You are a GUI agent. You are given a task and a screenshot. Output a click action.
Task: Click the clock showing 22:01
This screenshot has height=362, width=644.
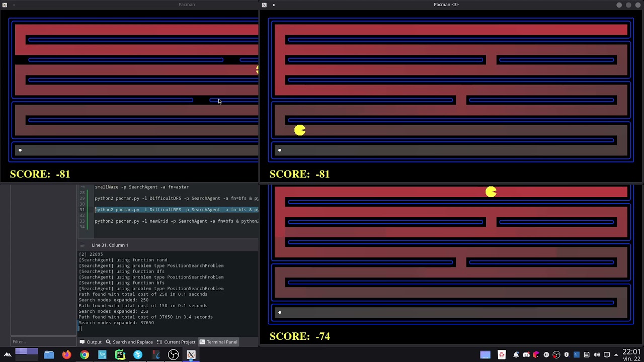pos(631,352)
